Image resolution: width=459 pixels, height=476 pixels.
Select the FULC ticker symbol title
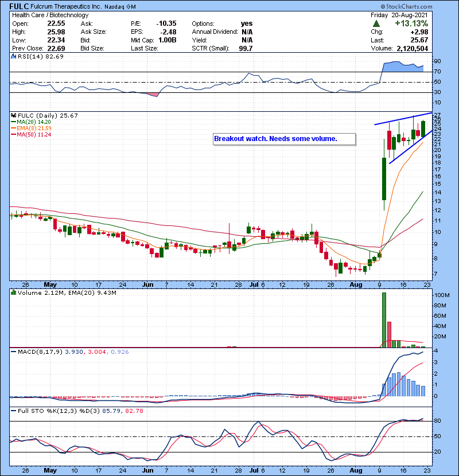pos(19,6)
